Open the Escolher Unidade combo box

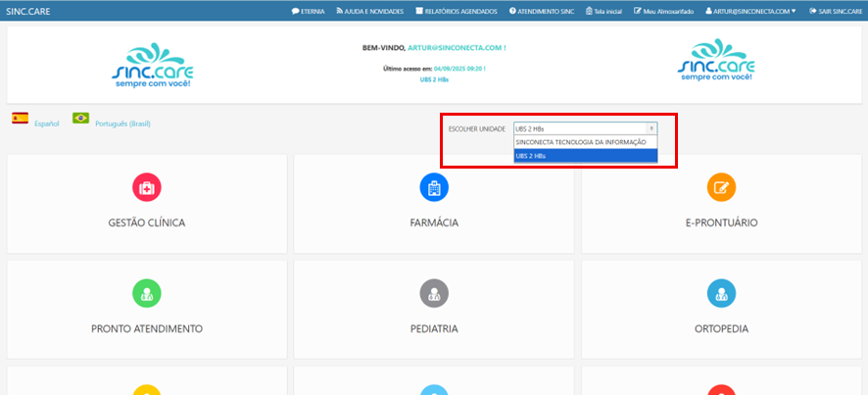[x=585, y=128]
